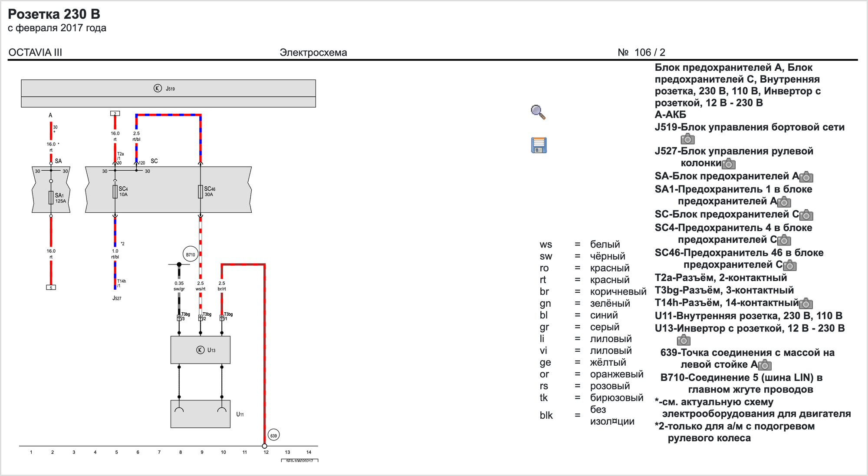The width and height of the screenshot is (868, 476).
Task: Click the '0.35 sw/gr' wire label
Action: click(x=179, y=286)
